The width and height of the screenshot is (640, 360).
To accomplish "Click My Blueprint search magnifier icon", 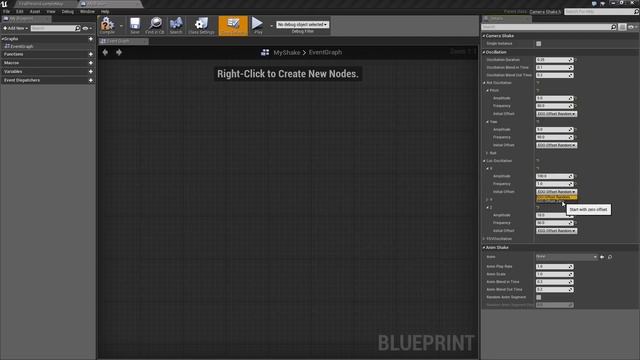I will pos(78,28).
